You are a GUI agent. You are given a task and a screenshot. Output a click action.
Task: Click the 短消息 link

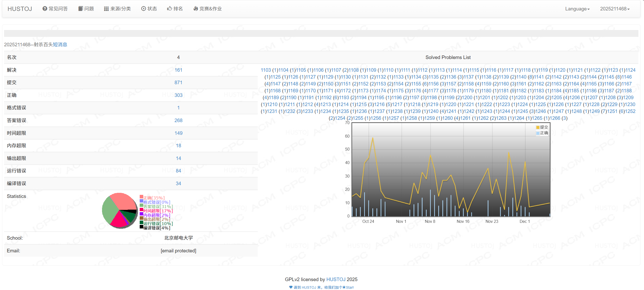(60, 45)
